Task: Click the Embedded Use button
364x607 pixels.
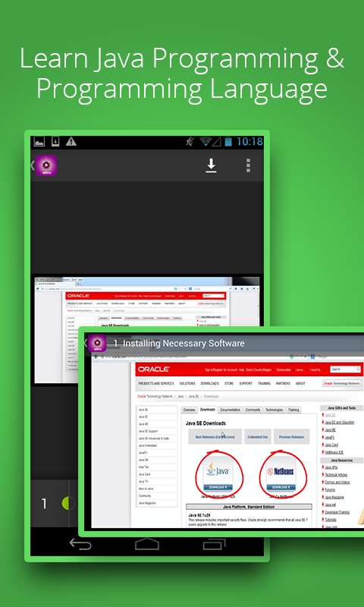Action: pos(258,437)
